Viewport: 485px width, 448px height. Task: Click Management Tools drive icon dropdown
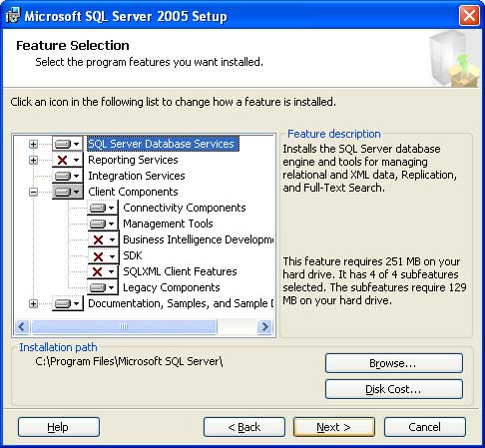tap(103, 224)
